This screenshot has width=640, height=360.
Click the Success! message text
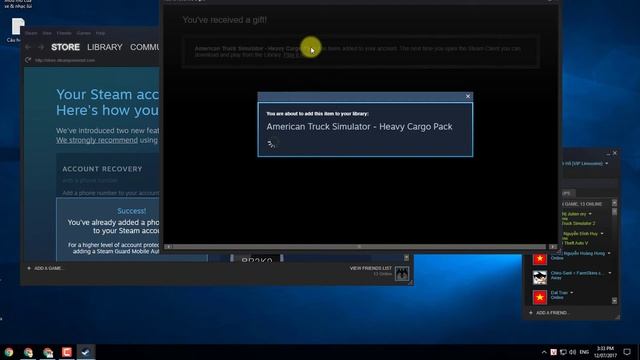(x=131, y=211)
